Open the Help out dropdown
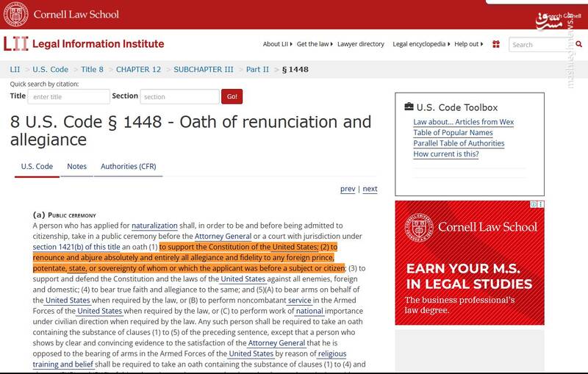 469,44
